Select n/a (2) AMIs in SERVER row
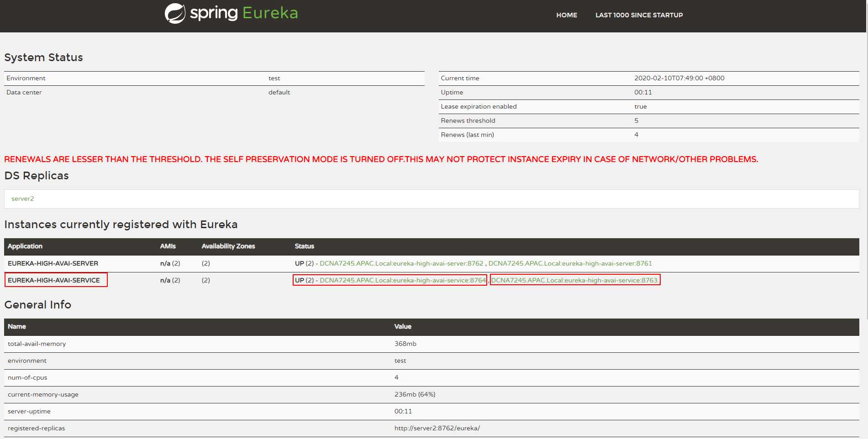Screen dimensions: 868x439 click(x=170, y=263)
